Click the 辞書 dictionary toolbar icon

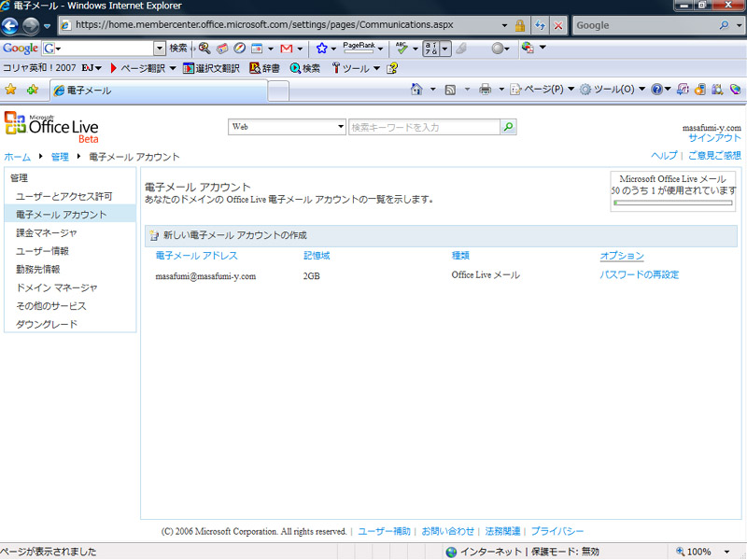coord(264,68)
